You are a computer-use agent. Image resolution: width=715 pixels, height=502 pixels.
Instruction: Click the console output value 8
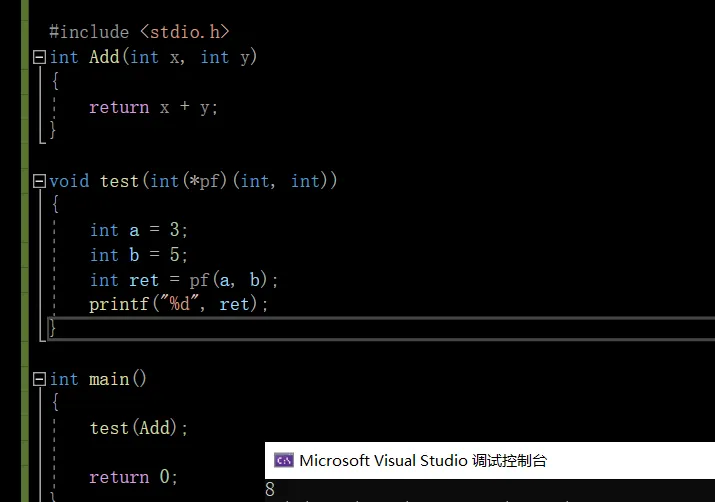pyautogui.click(x=270, y=490)
